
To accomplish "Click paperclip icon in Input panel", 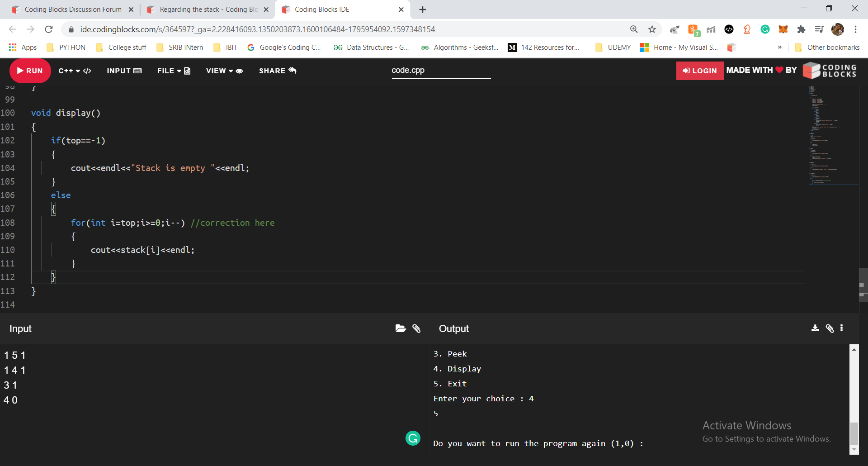I will (416, 328).
